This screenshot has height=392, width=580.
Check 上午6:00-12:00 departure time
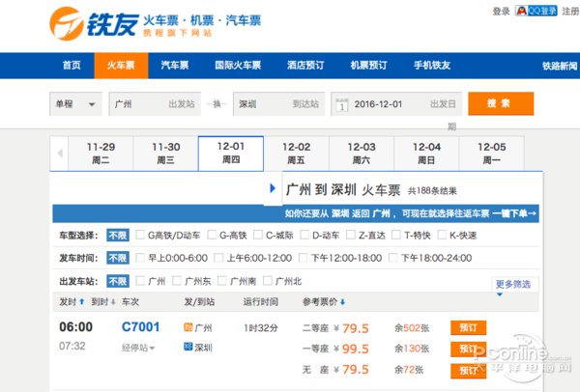[218, 258]
